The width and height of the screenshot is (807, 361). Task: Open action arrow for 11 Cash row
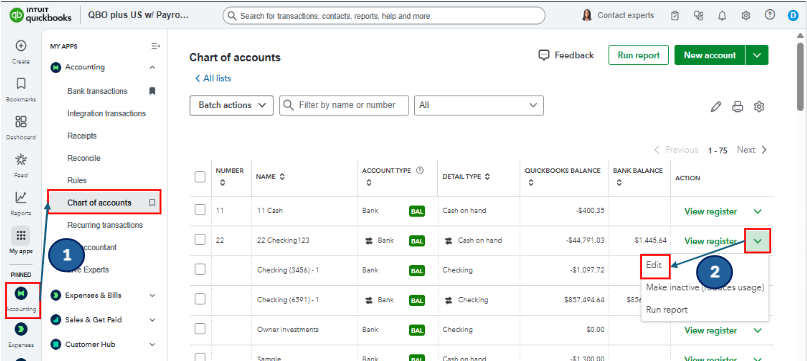pos(758,211)
